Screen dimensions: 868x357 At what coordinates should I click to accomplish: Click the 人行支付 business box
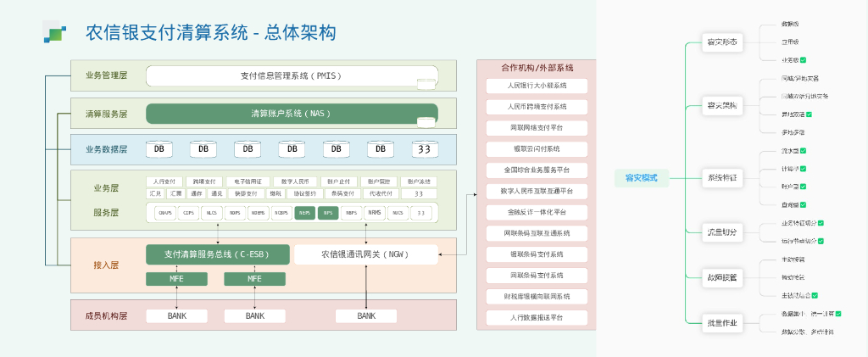tap(164, 181)
